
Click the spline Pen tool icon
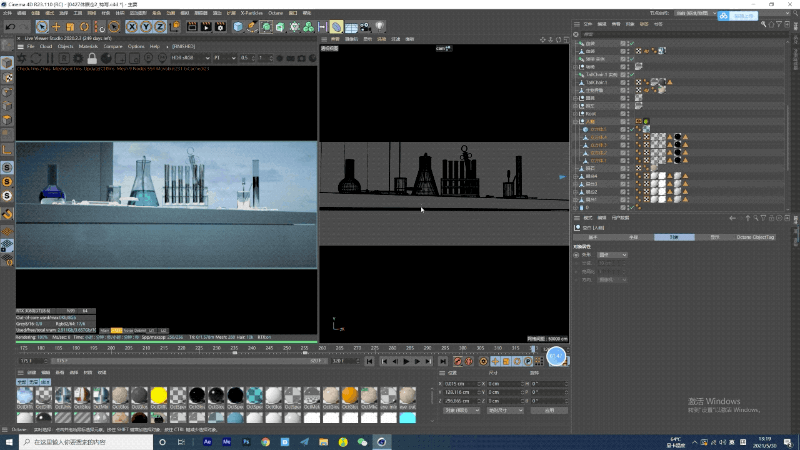(x=252, y=27)
